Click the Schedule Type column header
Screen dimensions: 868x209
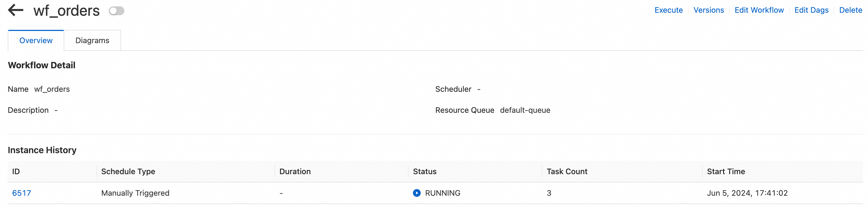[128, 171]
